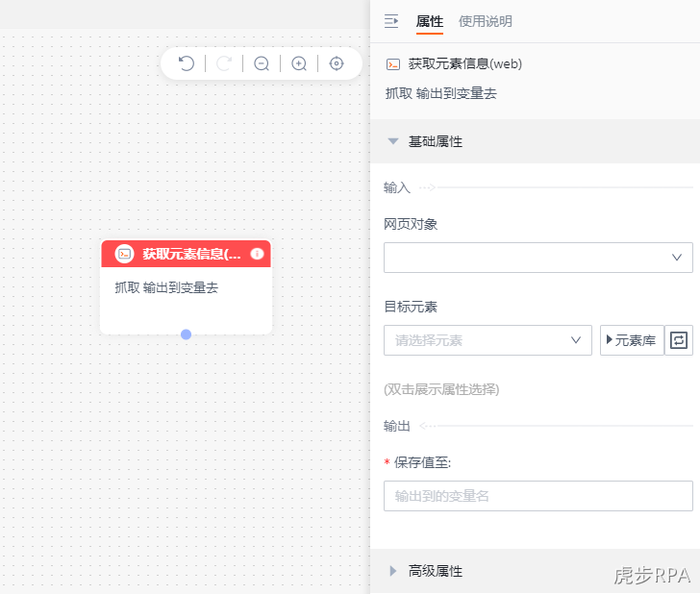Screen dimensions: 700x594
Task: Focus the 保存值至 variable name field
Action: [x=538, y=496]
